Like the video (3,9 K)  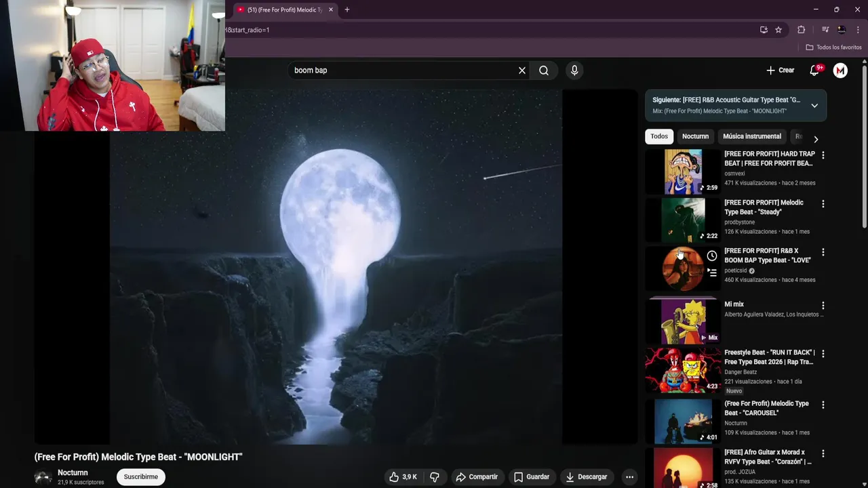tap(403, 476)
